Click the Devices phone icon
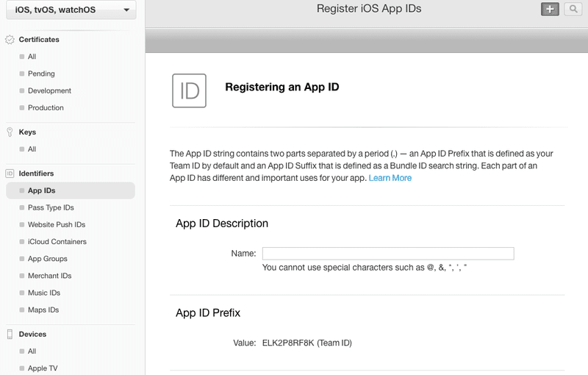 [10, 335]
